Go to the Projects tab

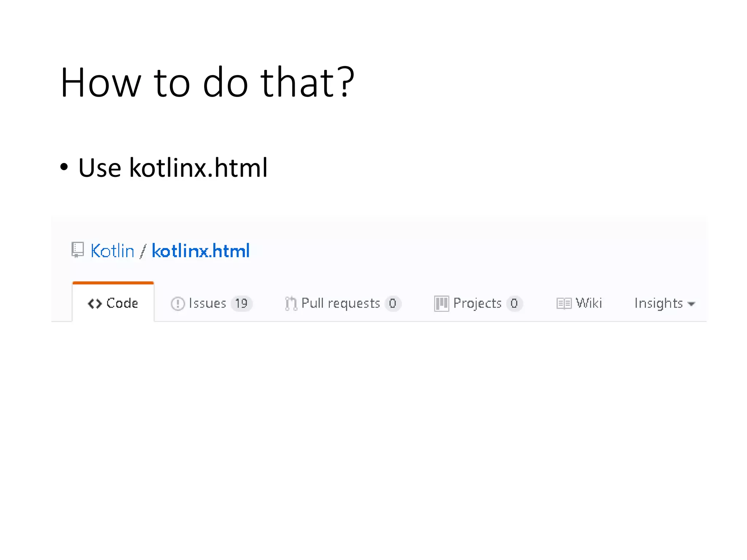click(477, 303)
